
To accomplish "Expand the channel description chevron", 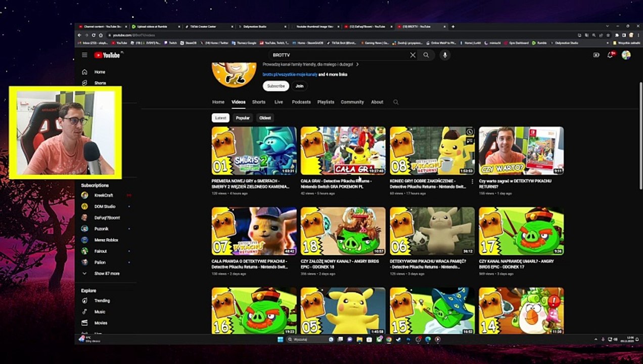I will coord(357,64).
